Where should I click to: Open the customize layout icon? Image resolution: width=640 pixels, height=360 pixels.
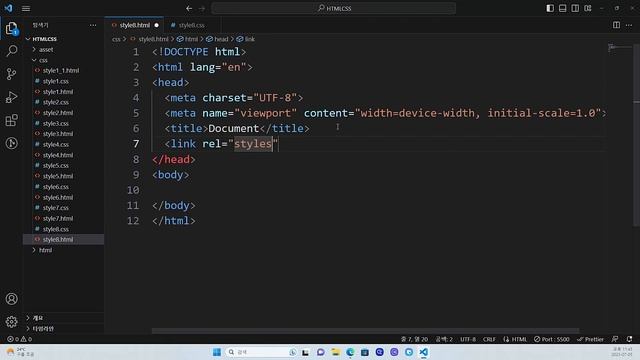coord(588,8)
